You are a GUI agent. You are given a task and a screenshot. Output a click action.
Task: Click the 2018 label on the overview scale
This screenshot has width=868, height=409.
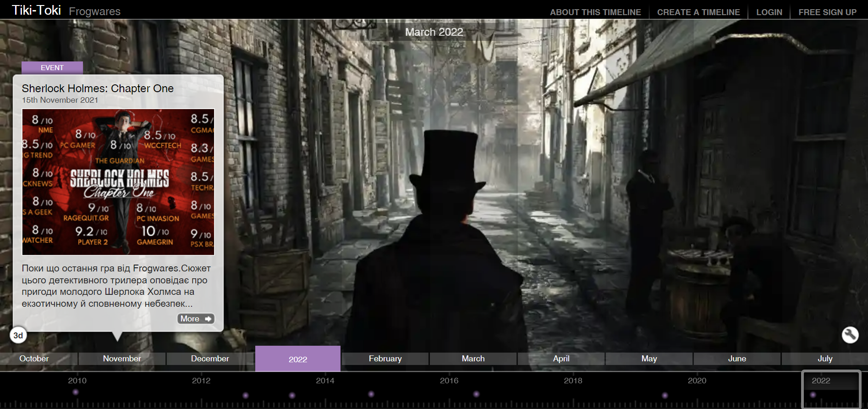point(573,381)
